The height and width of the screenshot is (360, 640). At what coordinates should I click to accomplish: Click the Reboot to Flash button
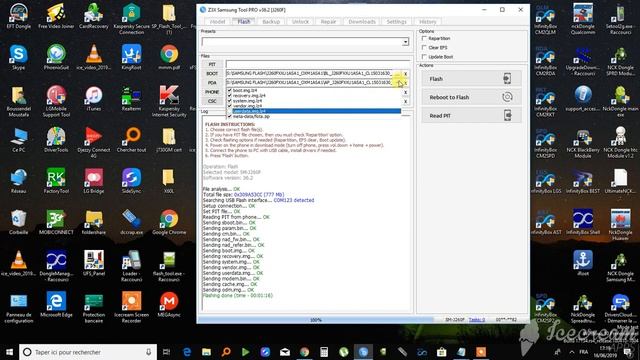pyautogui.click(x=471, y=97)
